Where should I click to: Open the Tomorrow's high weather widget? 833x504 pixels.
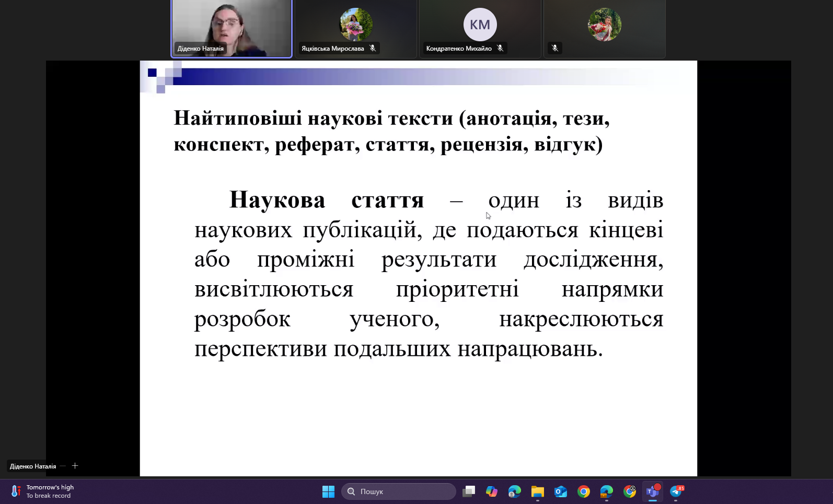(43, 491)
